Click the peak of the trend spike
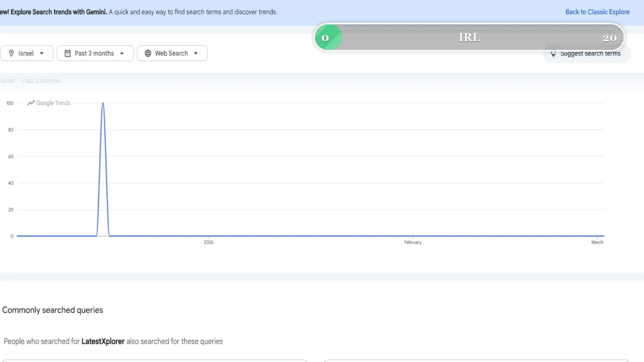644x362 pixels. click(103, 104)
